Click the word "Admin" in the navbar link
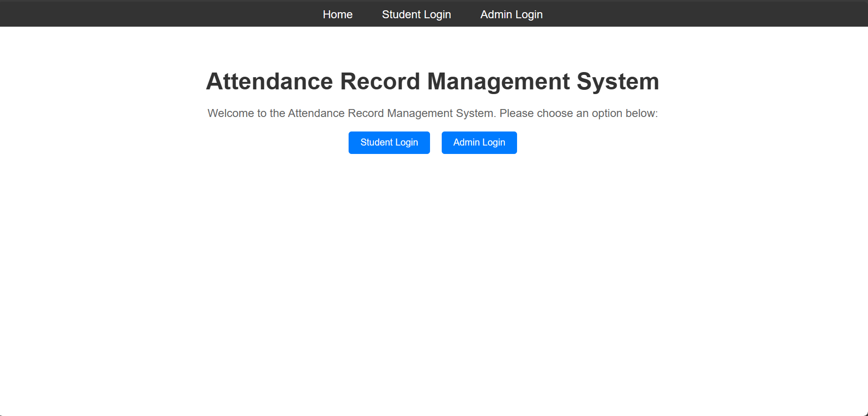 (x=496, y=15)
